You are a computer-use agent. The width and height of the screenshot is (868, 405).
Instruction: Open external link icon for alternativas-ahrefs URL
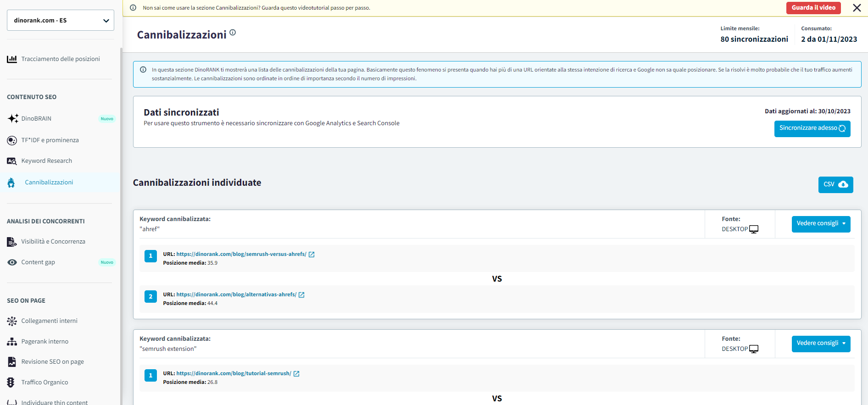tap(301, 295)
